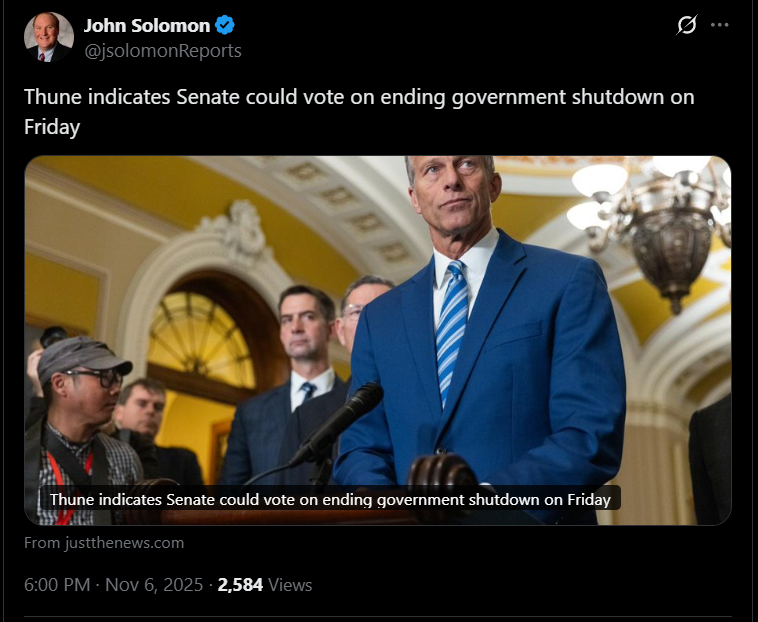
Task: Click the blue verified checkmark badge
Action: (224, 25)
